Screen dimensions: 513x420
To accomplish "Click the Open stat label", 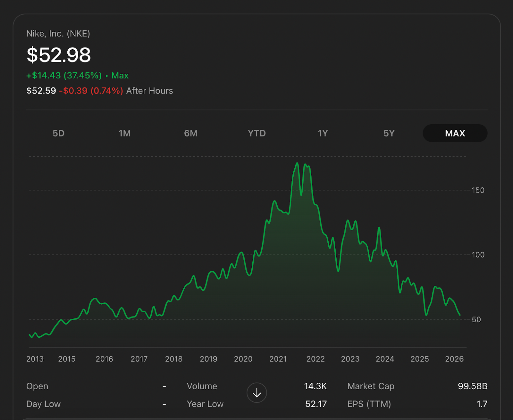I will tap(37, 386).
